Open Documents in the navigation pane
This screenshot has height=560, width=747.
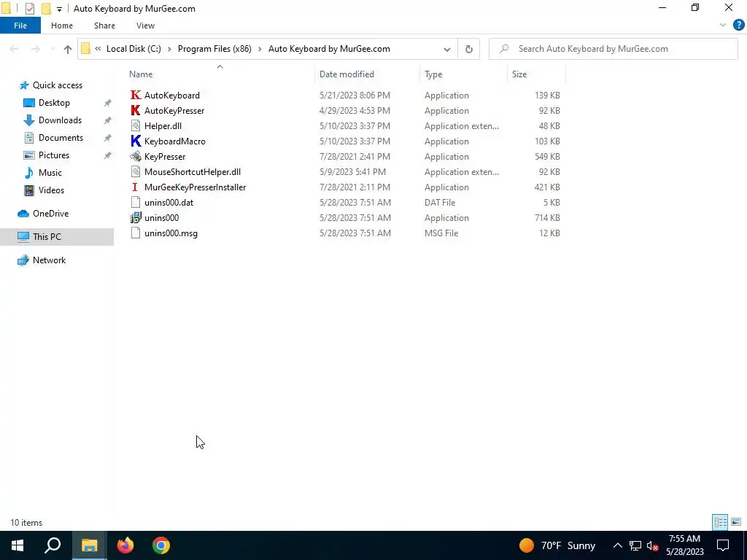click(x=61, y=138)
